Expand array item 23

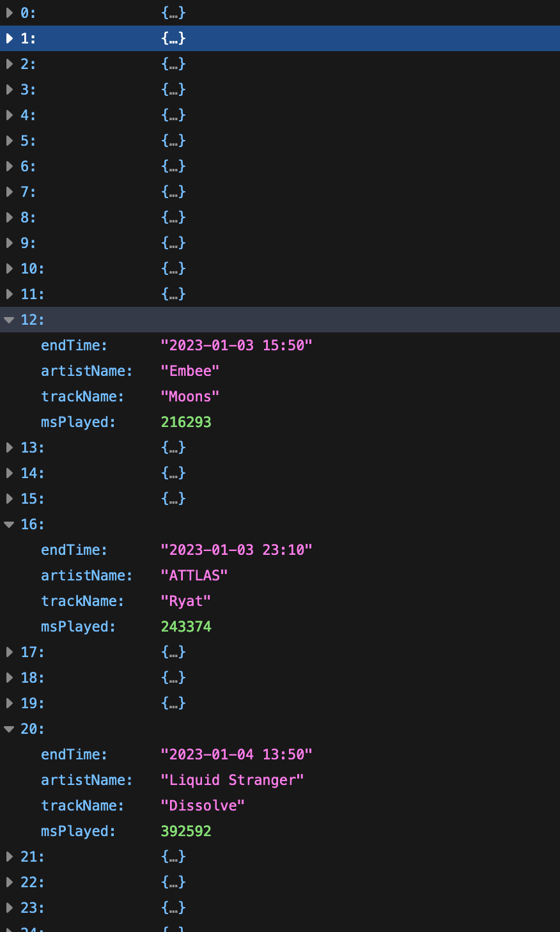(10, 908)
